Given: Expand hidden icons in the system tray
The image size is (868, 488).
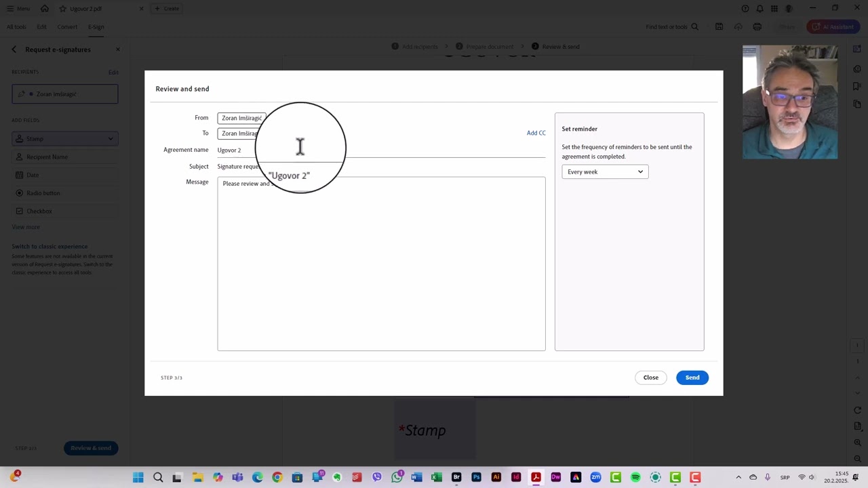Looking at the screenshot, I should [x=738, y=477].
